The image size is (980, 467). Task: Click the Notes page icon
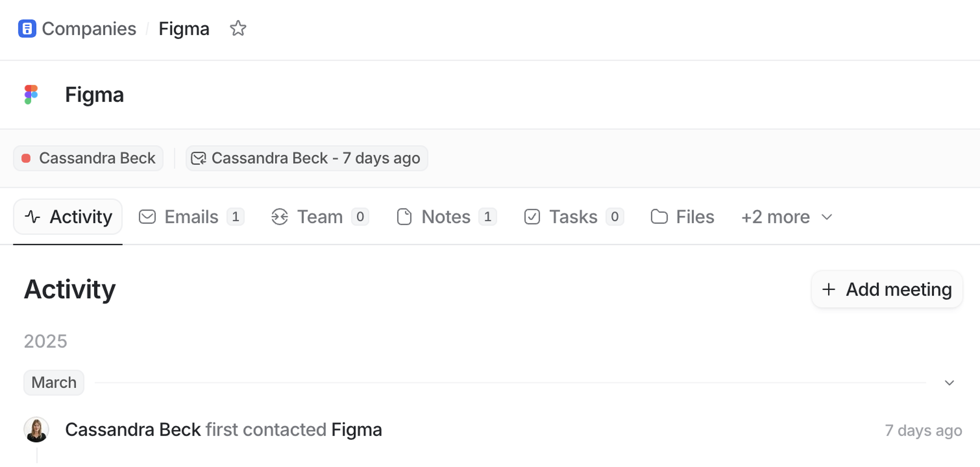pos(404,217)
